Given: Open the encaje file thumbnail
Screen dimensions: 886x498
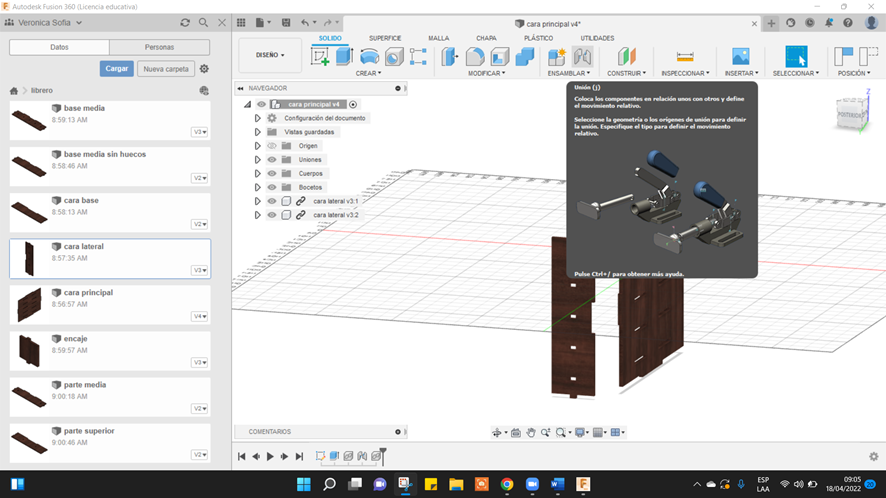Looking at the screenshot, I should [x=29, y=350].
